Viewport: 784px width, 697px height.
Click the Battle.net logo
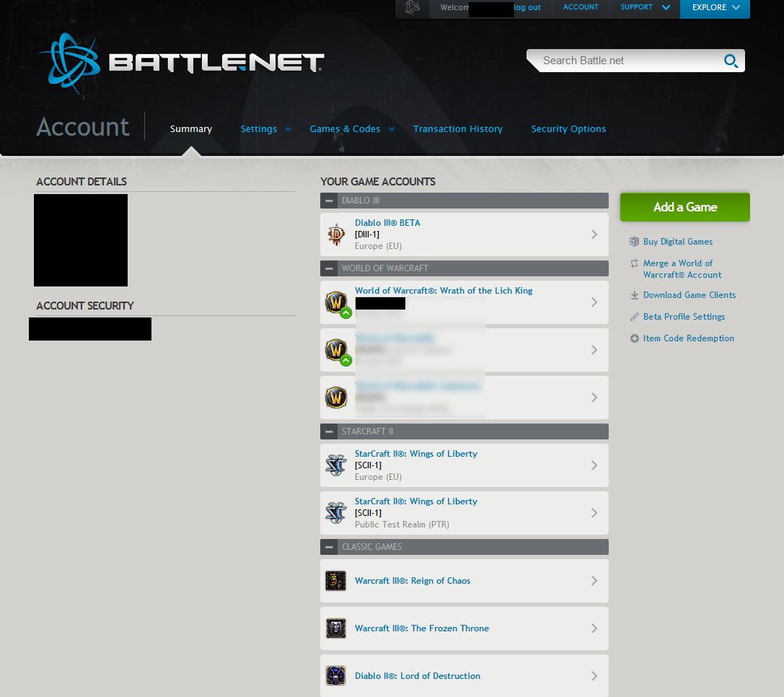pos(181,62)
